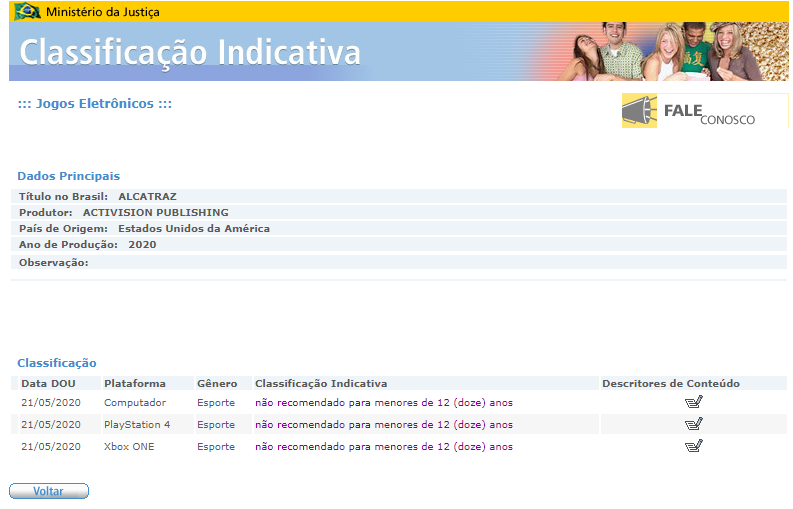This screenshot has height=509, width=793.
Task: Click date 21/05/2020 in Xbox ONE row
Action: pyautogui.click(x=51, y=447)
